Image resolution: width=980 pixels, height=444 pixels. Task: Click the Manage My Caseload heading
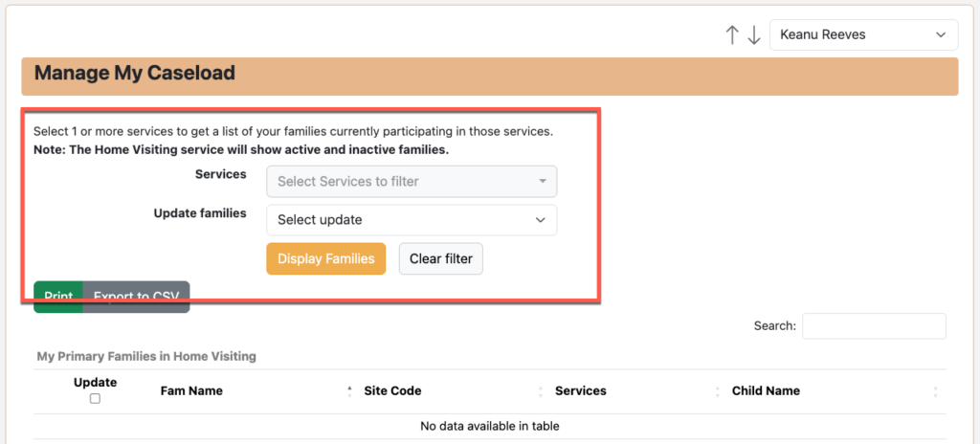pyautogui.click(x=135, y=73)
